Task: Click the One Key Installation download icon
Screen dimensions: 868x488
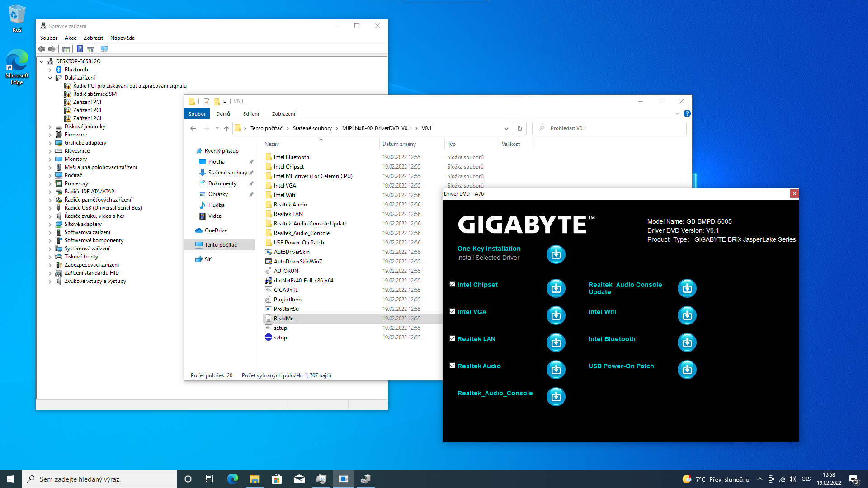Action: [556, 254]
